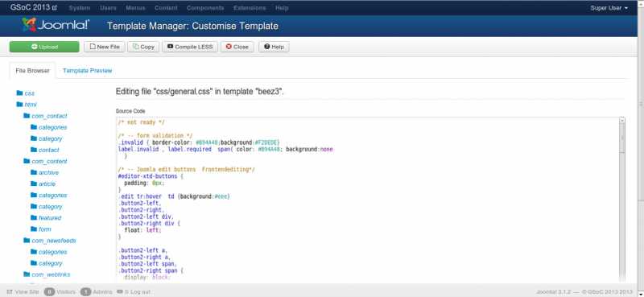Image resolution: width=644 pixels, height=297 pixels.
Task: Open the Super User dropdown
Action: pos(609,8)
